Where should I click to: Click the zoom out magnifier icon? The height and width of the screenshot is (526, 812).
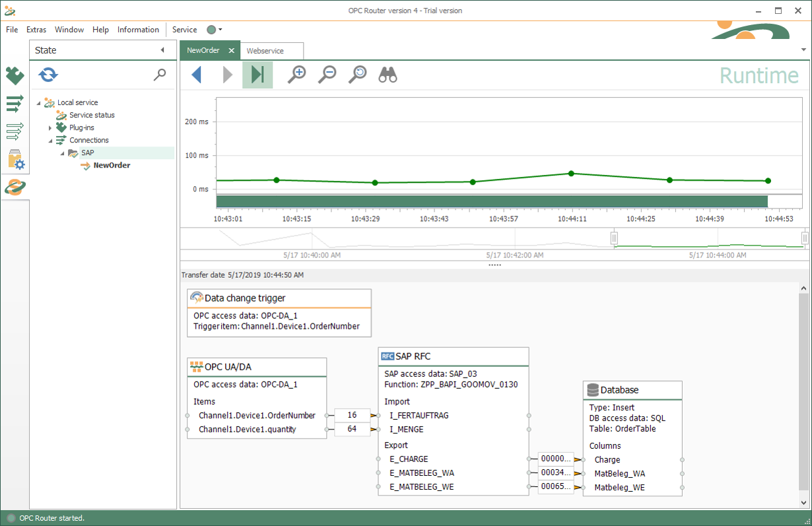tap(327, 75)
